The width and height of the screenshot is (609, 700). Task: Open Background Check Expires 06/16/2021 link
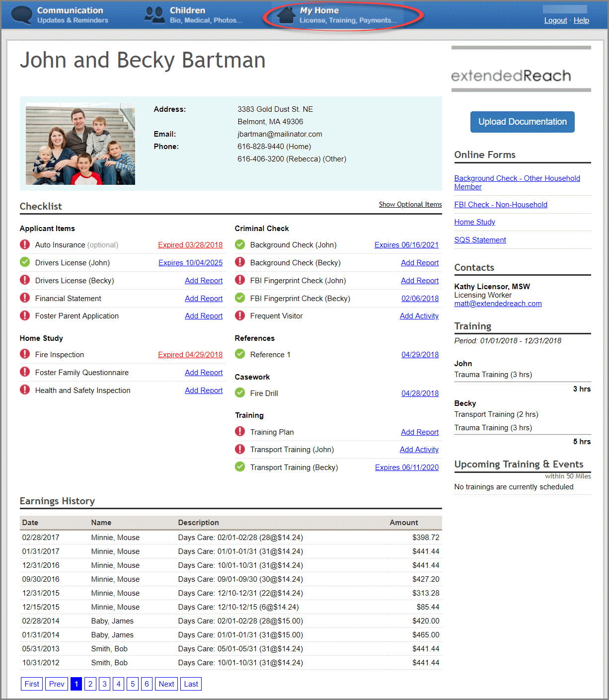click(406, 245)
